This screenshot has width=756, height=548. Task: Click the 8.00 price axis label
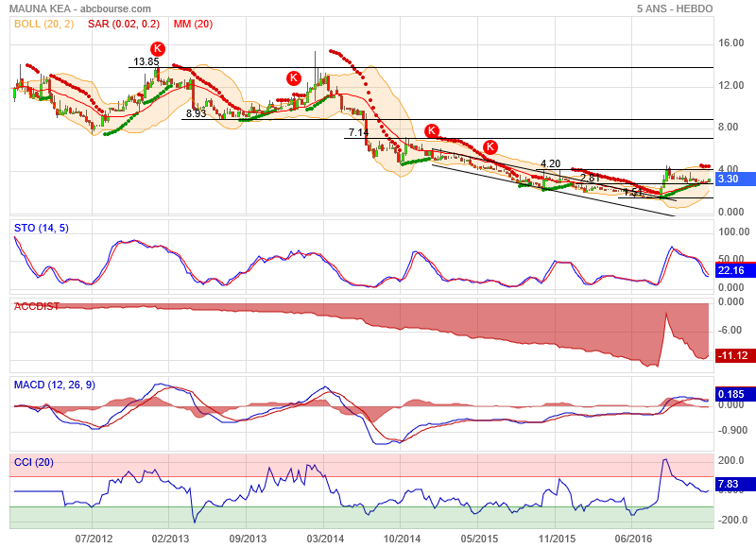click(x=728, y=127)
